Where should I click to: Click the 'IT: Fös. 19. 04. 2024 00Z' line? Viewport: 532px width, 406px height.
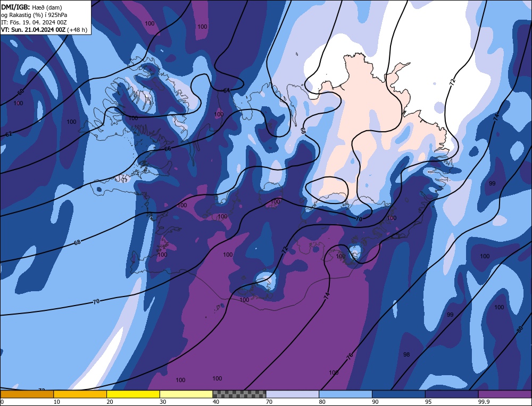tap(34, 22)
